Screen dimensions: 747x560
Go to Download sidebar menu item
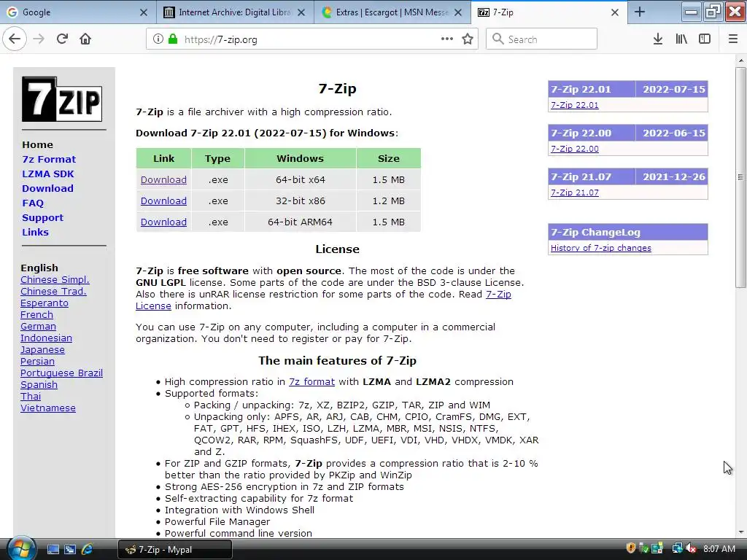coord(47,189)
